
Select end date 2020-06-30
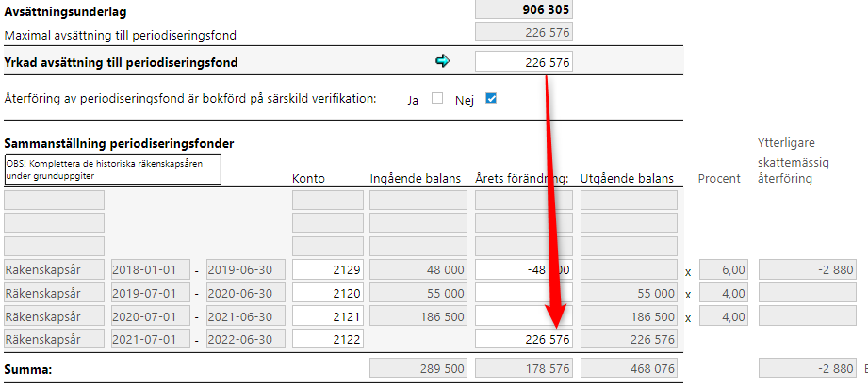[x=246, y=293]
